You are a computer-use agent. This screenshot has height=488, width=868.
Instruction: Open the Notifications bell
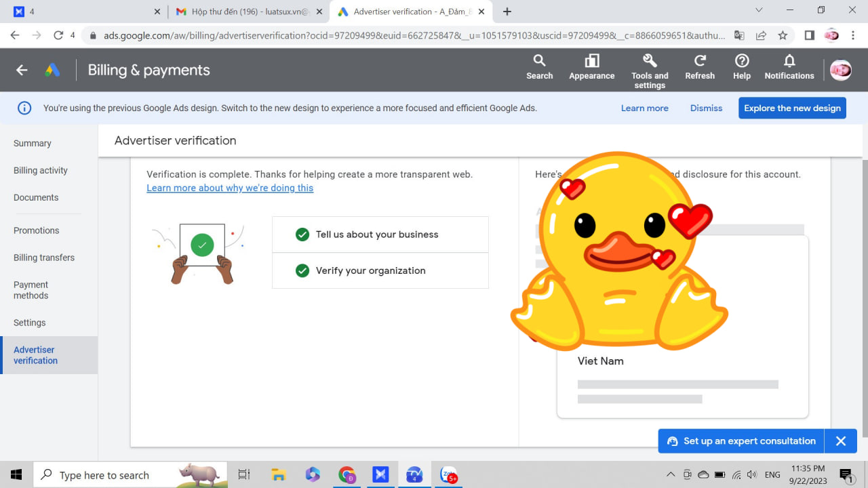tap(789, 68)
